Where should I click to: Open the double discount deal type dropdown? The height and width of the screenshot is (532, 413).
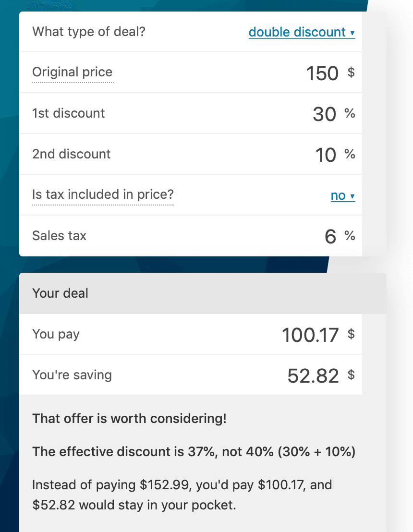pyautogui.click(x=302, y=32)
